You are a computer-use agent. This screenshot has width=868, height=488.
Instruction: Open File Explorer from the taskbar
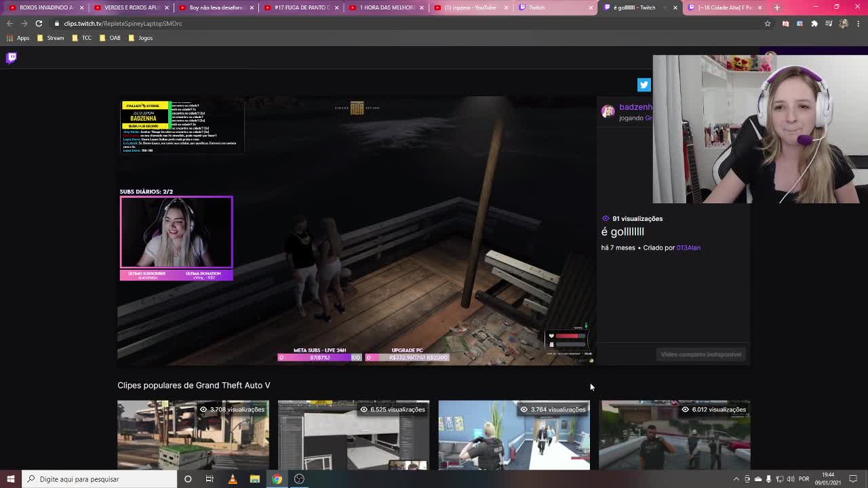(x=254, y=479)
